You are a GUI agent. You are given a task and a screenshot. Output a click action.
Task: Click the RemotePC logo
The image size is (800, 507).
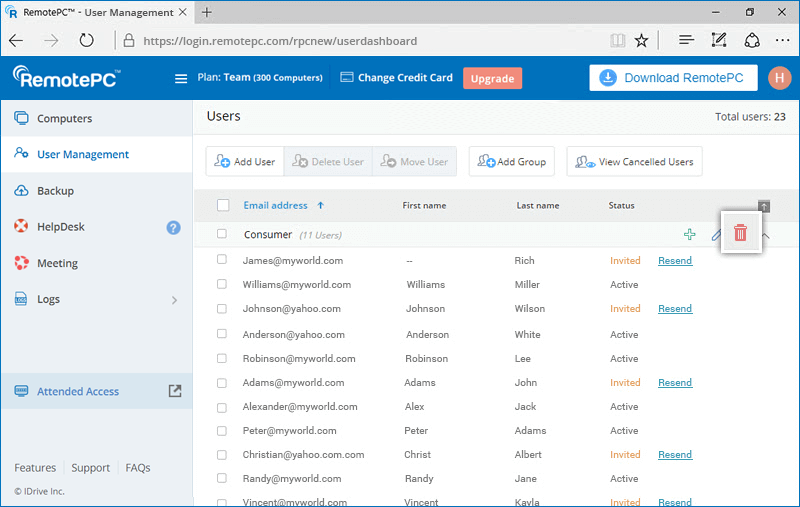tap(66, 78)
